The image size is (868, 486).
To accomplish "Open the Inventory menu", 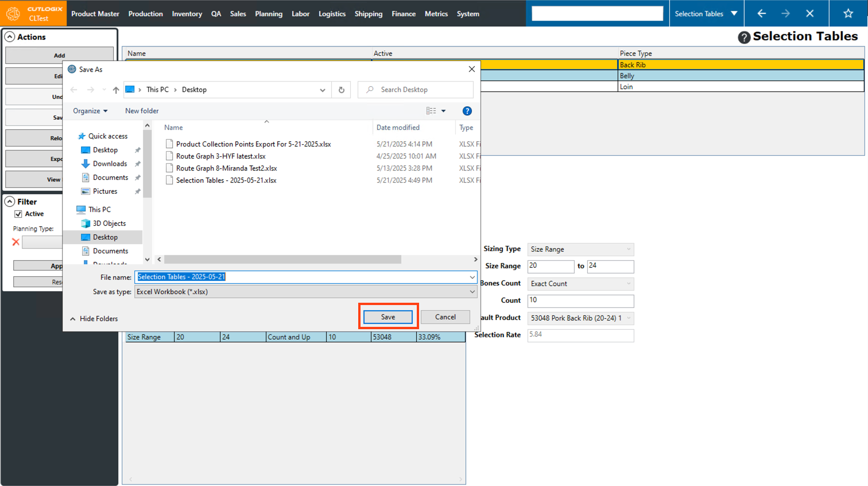I will coord(187,14).
